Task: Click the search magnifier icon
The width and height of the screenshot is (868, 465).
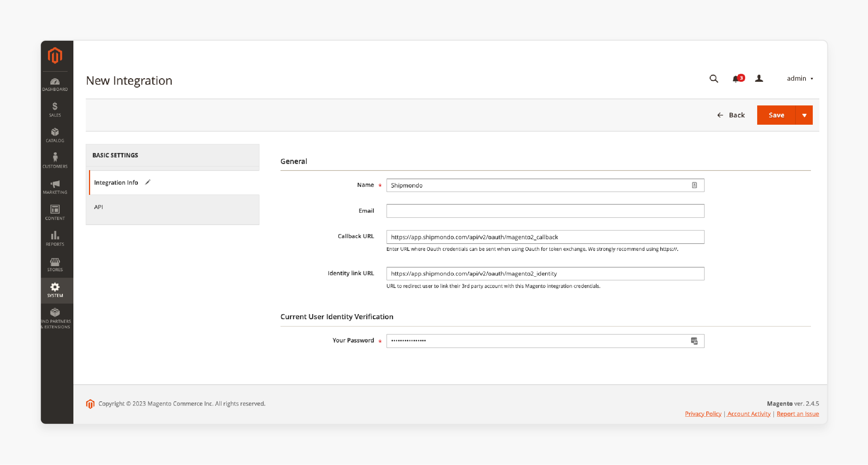Action: coord(714,79)
